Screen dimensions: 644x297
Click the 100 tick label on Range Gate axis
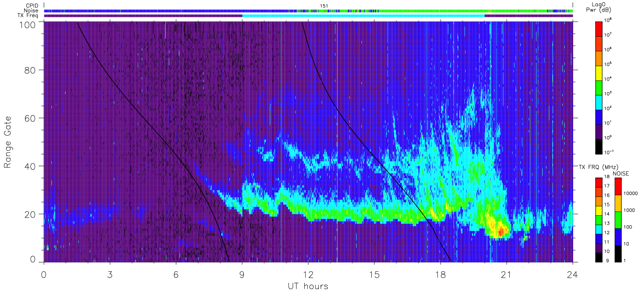point(27,24)
